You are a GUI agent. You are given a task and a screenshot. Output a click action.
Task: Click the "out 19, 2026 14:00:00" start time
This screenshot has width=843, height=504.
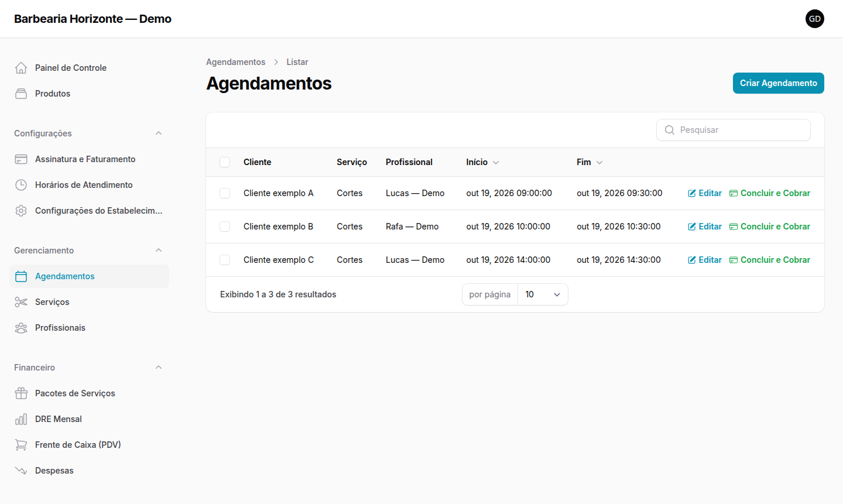click(508, 260)
